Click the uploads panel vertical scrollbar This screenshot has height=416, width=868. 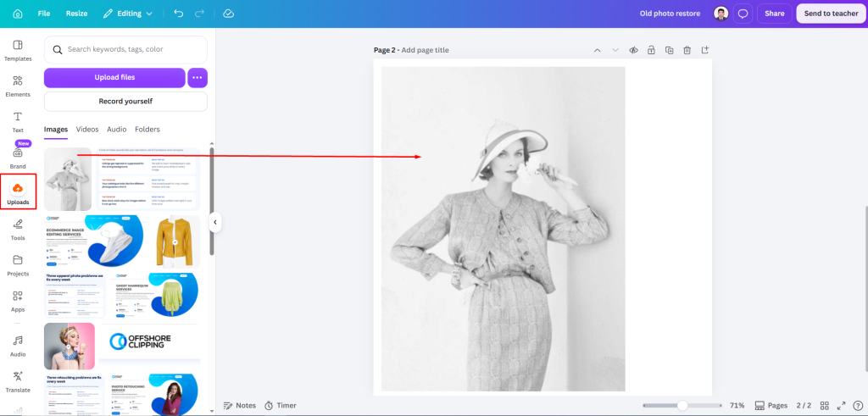(x=212, y=200)
